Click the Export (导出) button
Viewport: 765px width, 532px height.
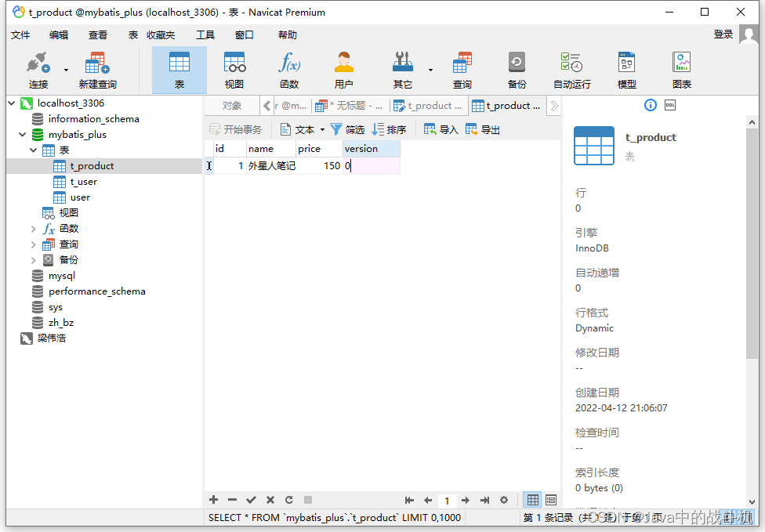483,130
